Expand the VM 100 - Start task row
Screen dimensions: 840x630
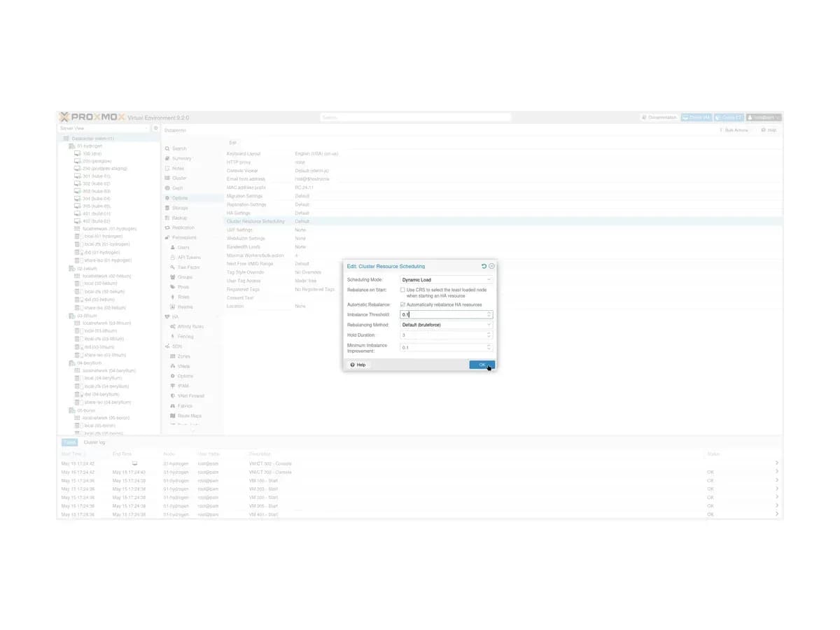(x=777, y=480)
